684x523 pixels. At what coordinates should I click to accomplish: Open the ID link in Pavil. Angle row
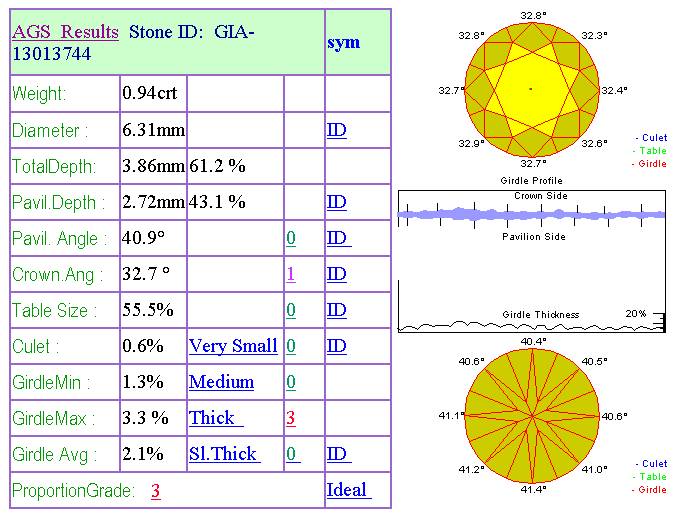click(x=339, y=238)
